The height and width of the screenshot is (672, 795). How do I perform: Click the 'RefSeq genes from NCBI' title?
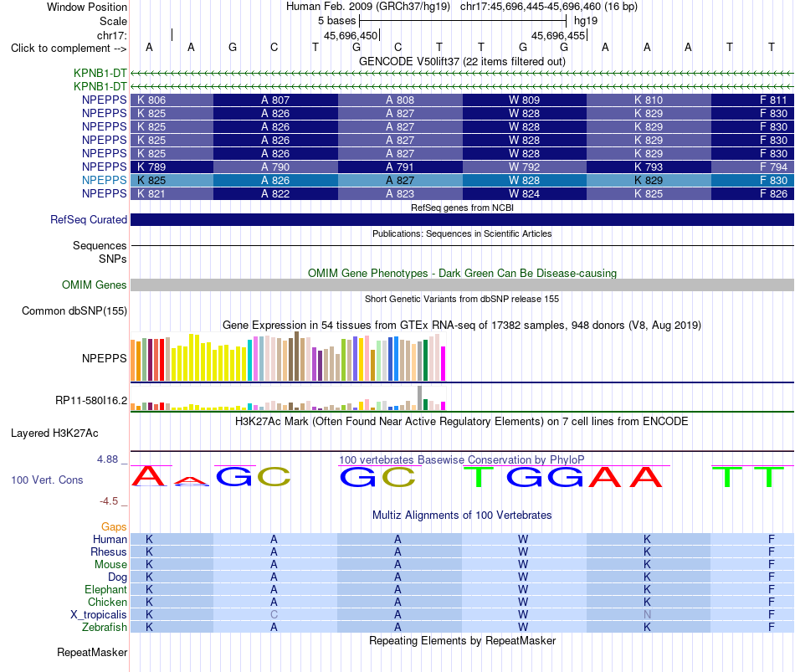pyautogui.click(x=462, y=208)
